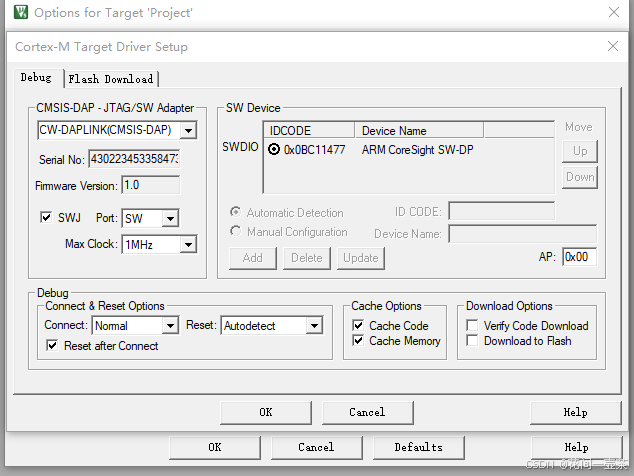Click the Move Up button

(580, 151)
